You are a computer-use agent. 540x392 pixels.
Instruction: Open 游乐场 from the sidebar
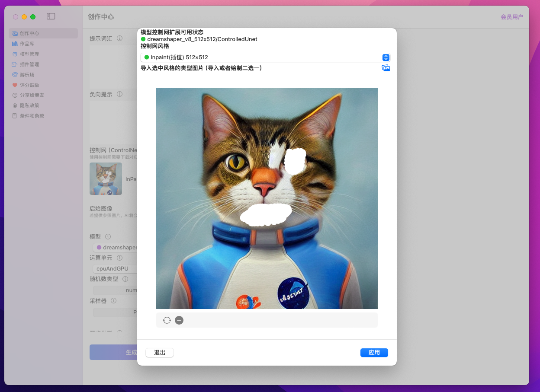pyautogui.click(x=27, y=75)
